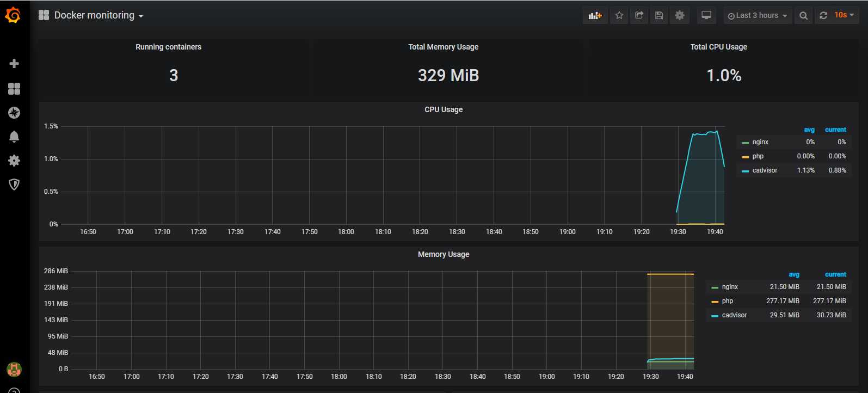Open color picker for nginx Memory legend swatch
The height and width of the screenshot is (393, 868).
pyautogui.click(x=715, y=287)
